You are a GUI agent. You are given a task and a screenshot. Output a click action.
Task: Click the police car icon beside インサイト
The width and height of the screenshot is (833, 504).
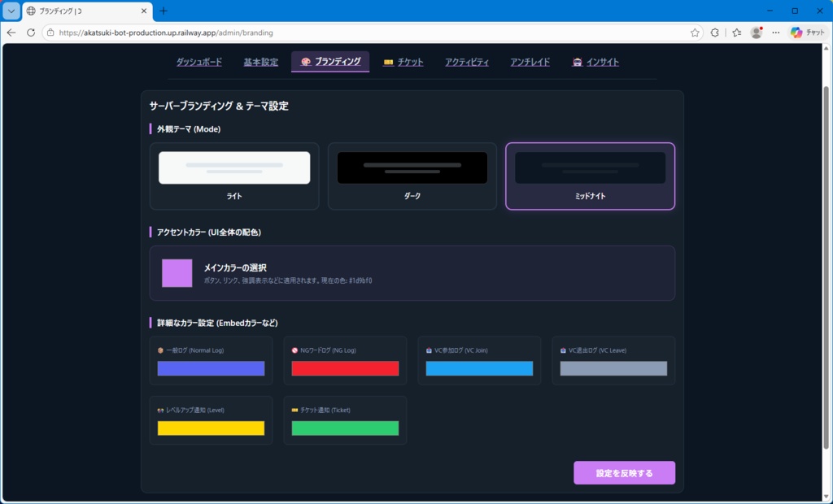tap(576, 61)
